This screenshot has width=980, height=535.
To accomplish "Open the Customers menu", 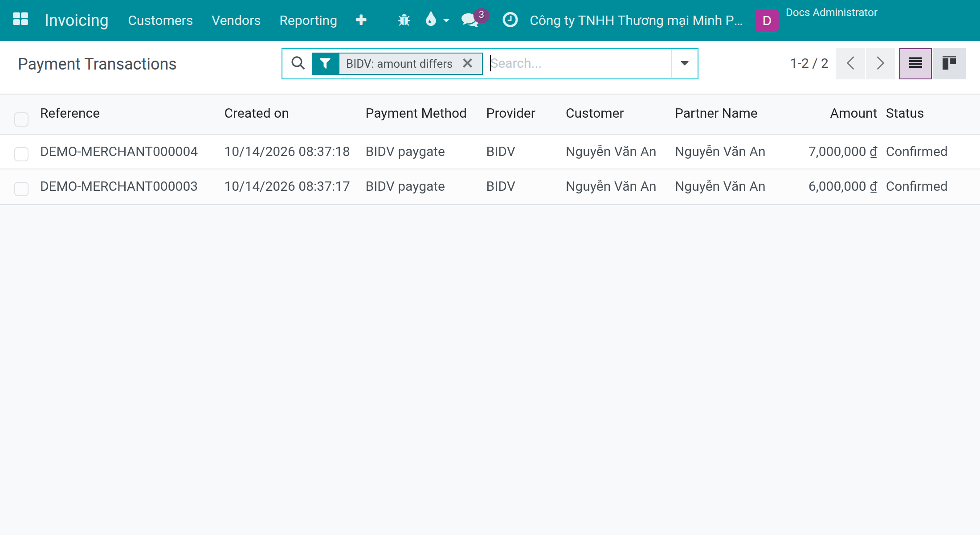I will 160,21.
